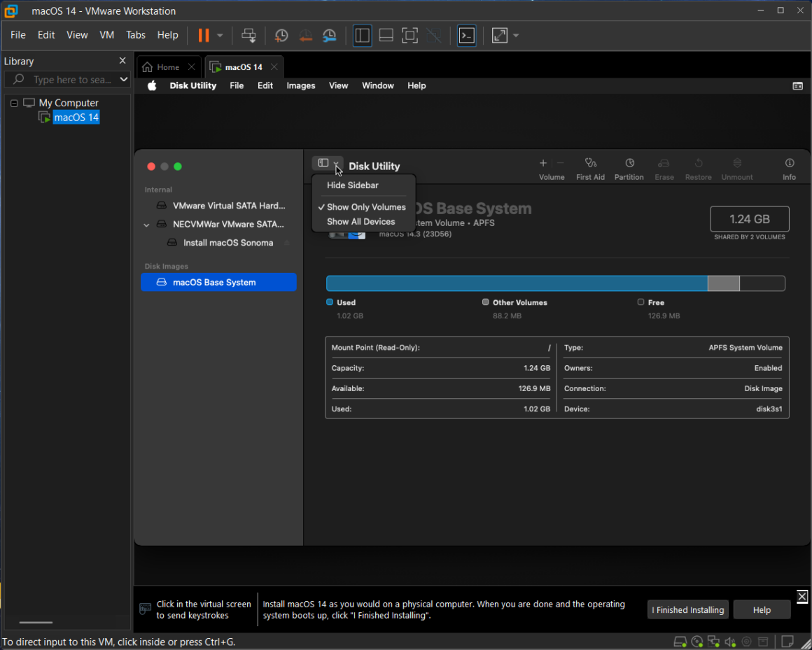Revert VM to previous snapshot icon
Viewport: 812px width, 650px height.
coord(305,35)
